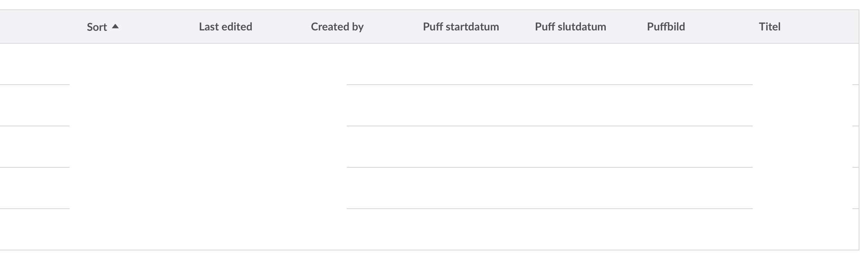Click the Puff slutdatum column header

(x=570, y=27)
